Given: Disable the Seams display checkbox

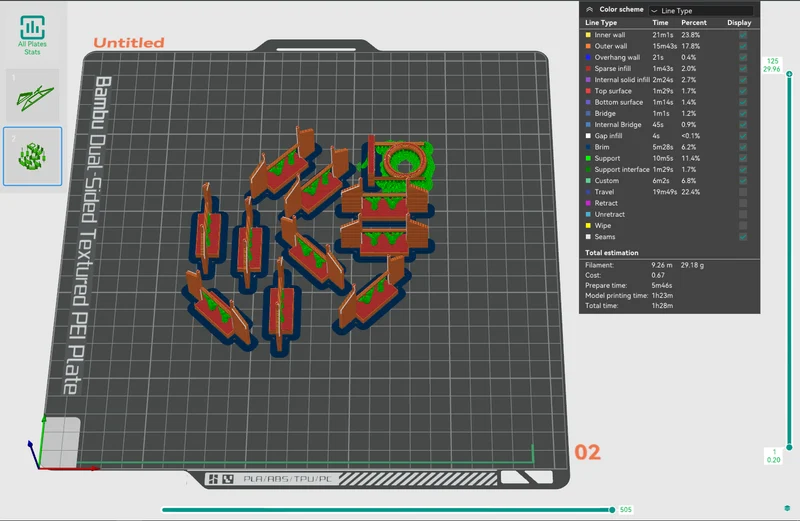Looking at the screenshot, I should click(x=743, y=237).
